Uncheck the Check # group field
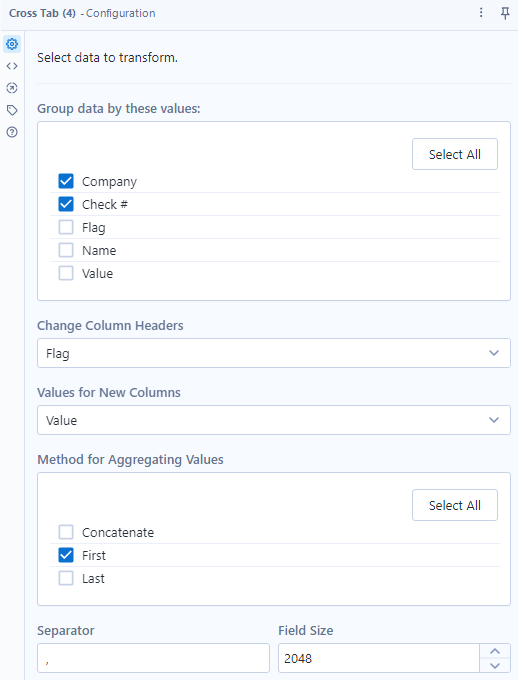Viewport: 518px width, 680px height. point(66,204)
